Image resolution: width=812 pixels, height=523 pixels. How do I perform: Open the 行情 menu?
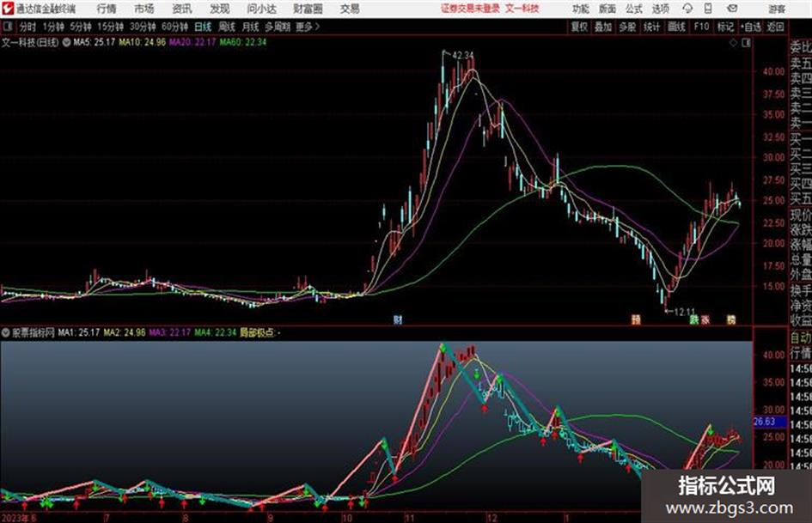pos(107,9)
